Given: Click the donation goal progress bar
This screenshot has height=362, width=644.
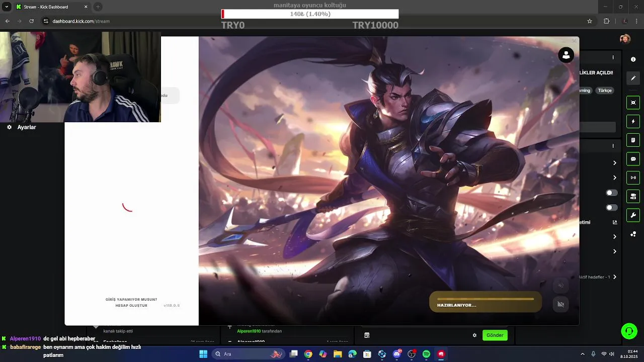Looking at the screenshot, I should tap(310, 14).
